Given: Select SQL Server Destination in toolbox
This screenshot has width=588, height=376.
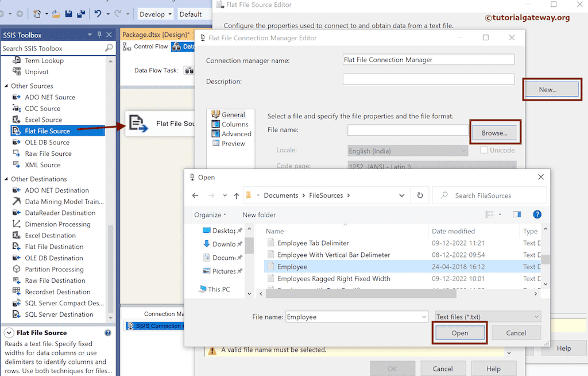Looking at the screenshot, I should point(59,314).
